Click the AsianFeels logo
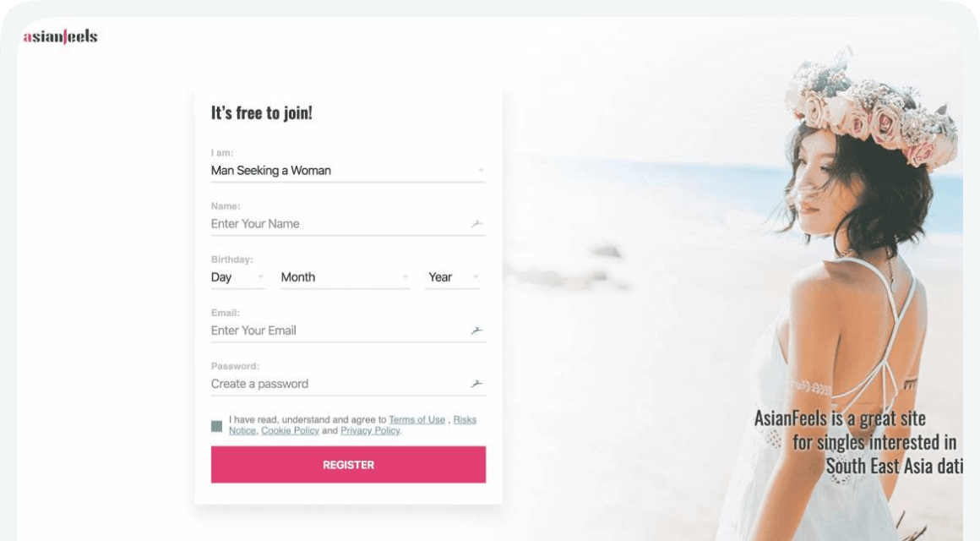Screen dimensions: 980x541 click(60, 36)
